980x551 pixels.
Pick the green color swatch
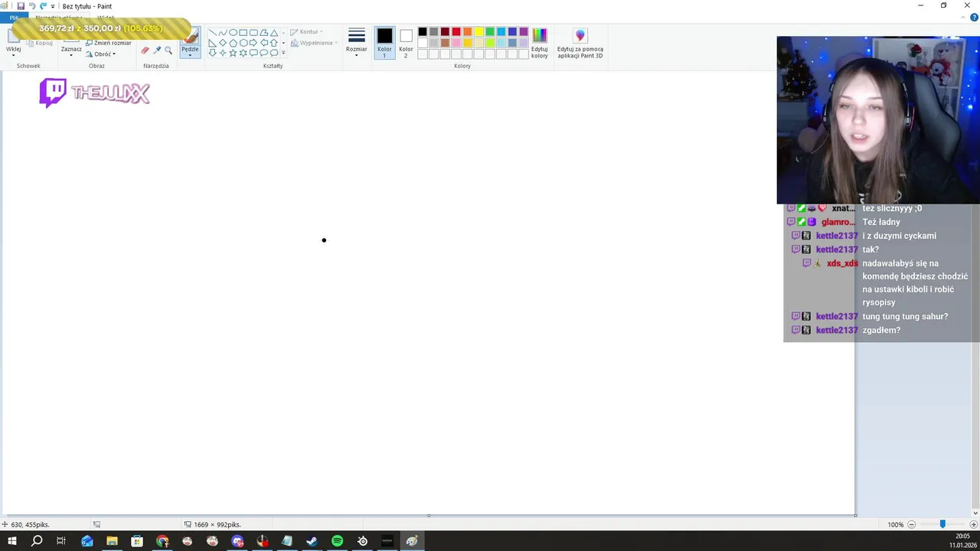pyautogui.click(x=490, y=31)
